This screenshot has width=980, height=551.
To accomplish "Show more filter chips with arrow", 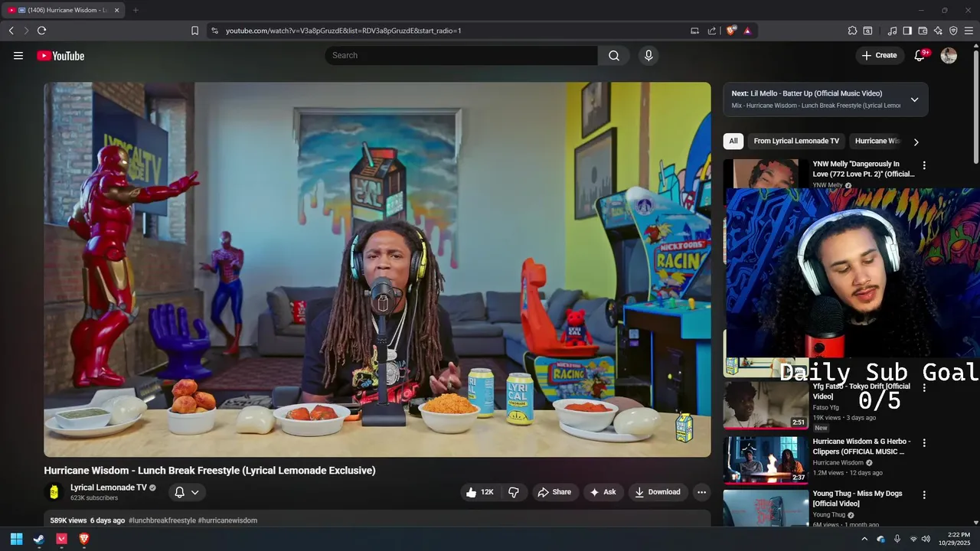I will coord(916,142).
